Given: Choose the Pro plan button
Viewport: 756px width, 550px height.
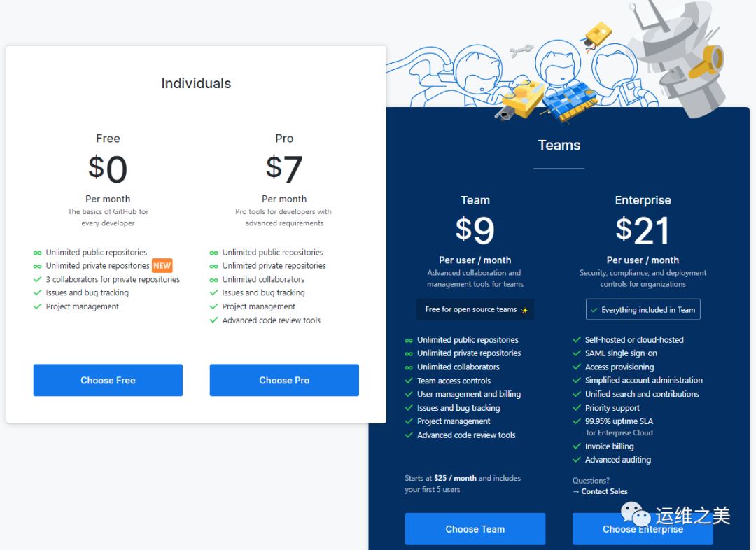Looking at the screenshot, I should 284,380.
